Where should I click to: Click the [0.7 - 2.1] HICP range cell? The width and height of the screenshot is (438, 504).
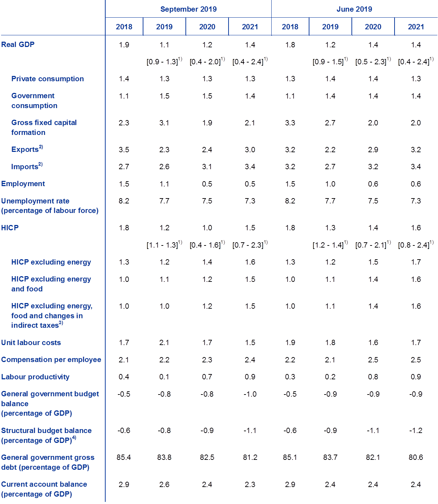click(x=373, y=244)
